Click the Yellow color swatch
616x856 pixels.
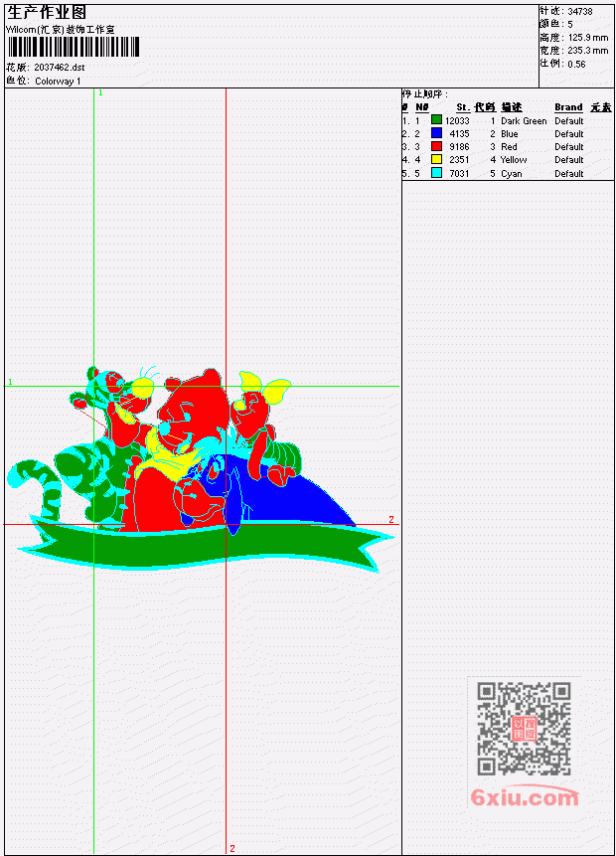436,159
